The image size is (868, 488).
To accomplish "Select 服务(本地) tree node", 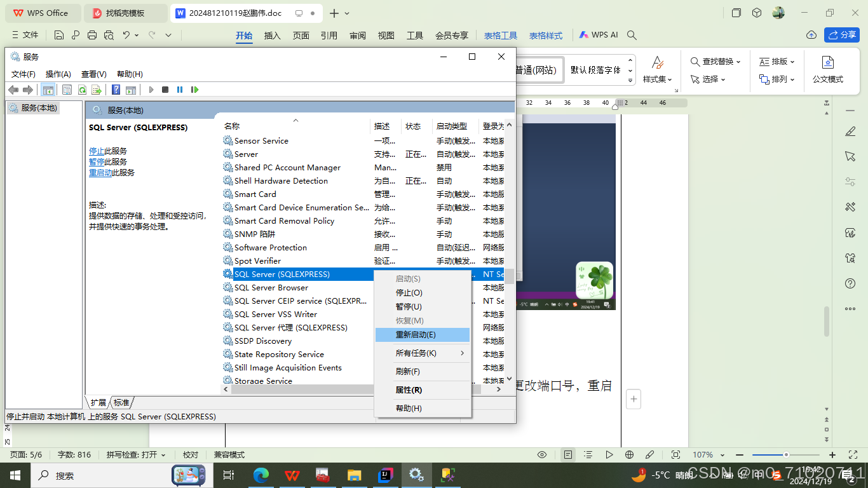I will click(34, 108).
